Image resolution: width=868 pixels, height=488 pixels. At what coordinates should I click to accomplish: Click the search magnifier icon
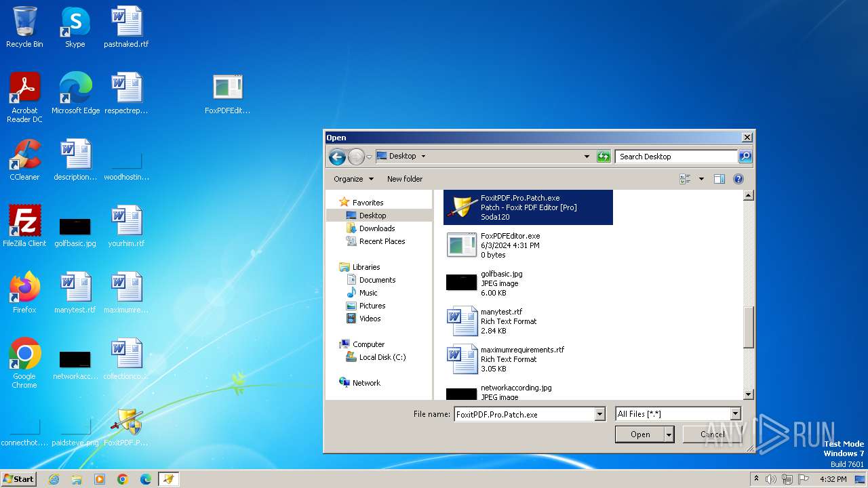coord(745,157)
